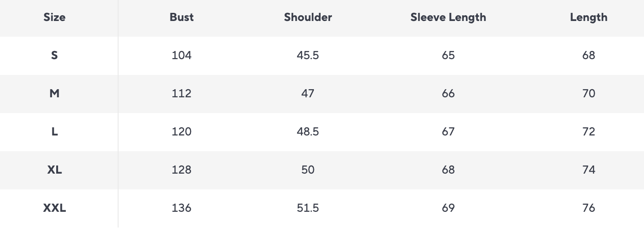Click the Sleeve Length column header

click(448, 18)
